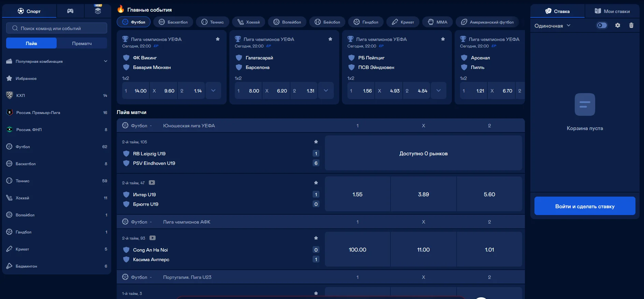This screenshot has width=644, height=299.
Task: Switch to the Прематч tab
Action: 82,43
